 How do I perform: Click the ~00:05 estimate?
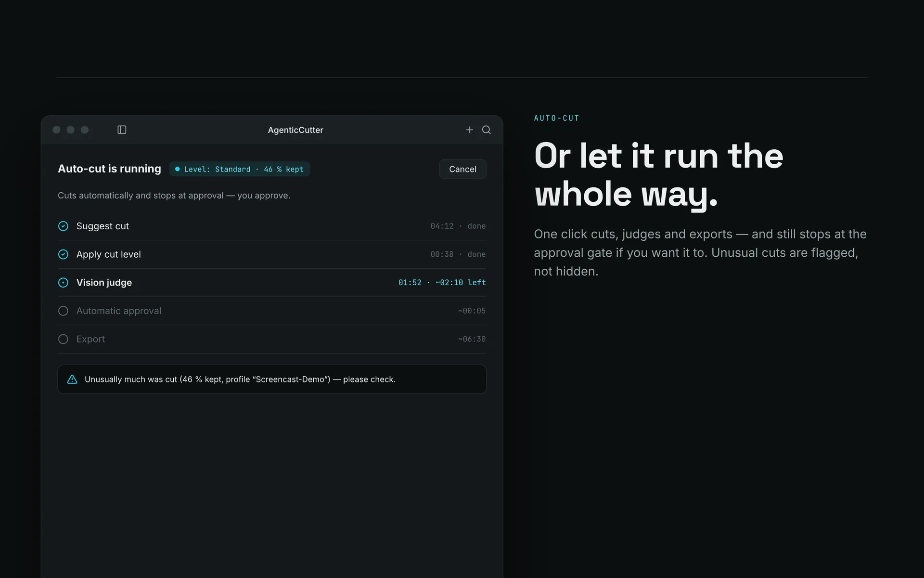point(472,311)
